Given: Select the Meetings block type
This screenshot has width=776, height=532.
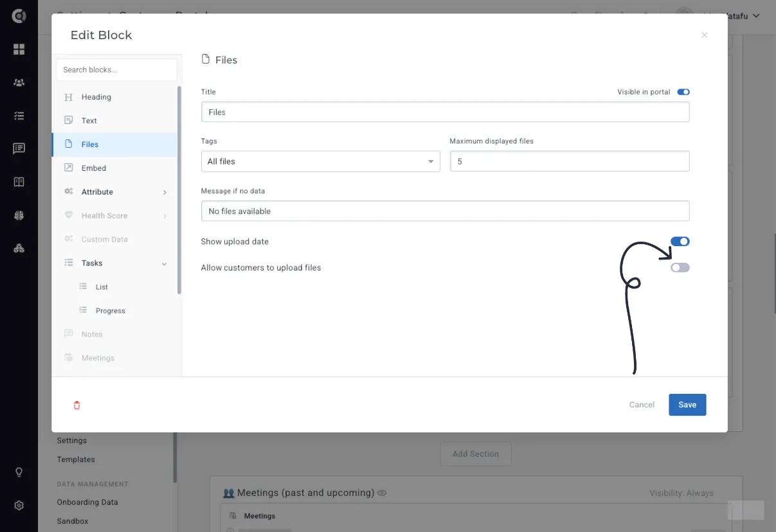Looking at the screenshot, I should (114, 359).
